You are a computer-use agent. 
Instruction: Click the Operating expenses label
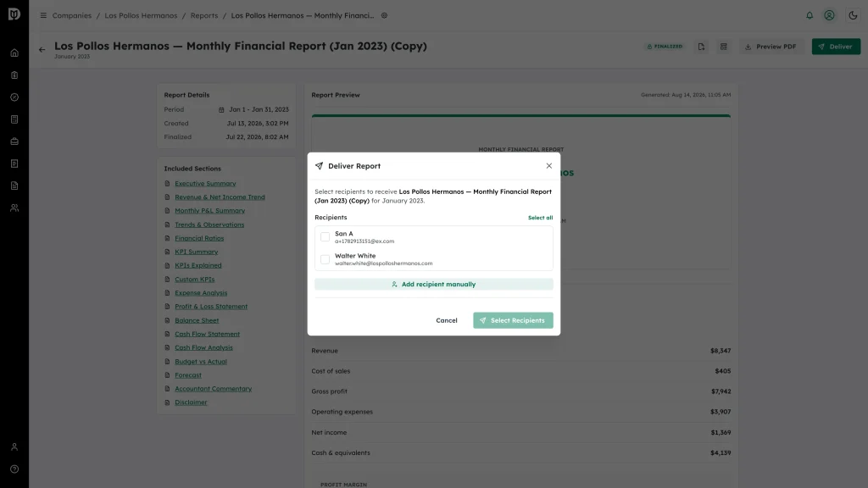342,412
